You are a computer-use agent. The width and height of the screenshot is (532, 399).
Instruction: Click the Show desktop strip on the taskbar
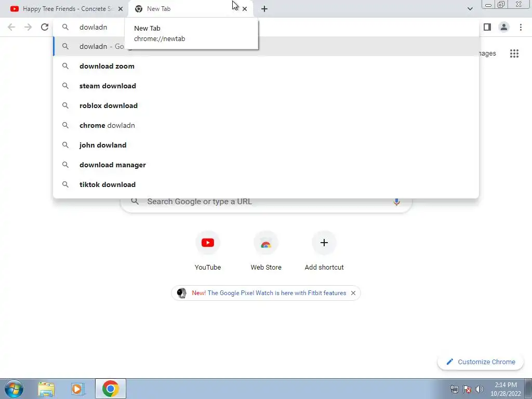[x=528, y=389]
